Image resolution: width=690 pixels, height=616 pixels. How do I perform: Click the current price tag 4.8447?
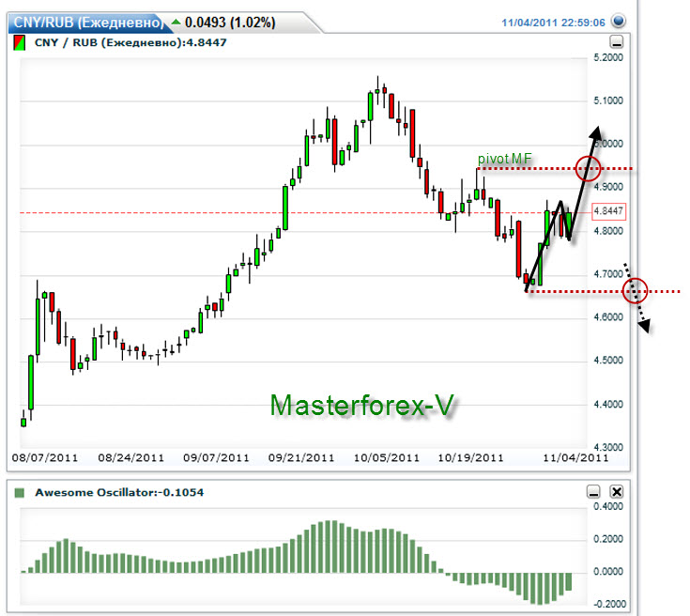pos(609,211)
